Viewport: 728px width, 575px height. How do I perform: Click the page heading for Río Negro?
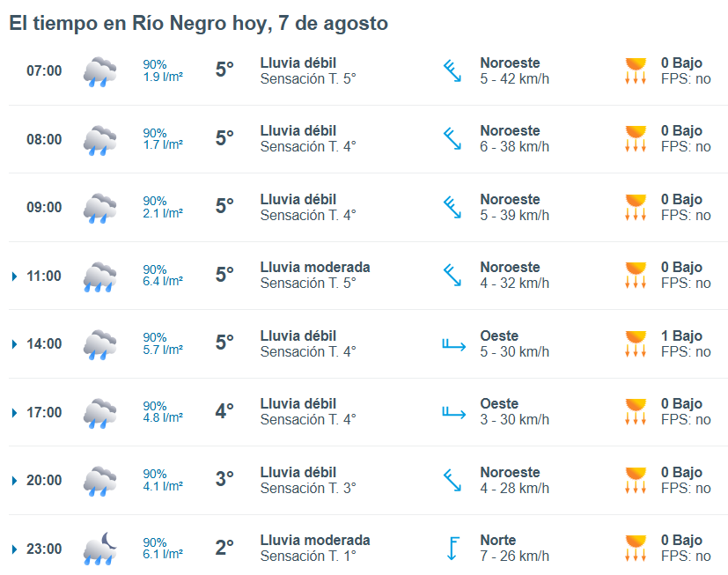pos(199,23)
